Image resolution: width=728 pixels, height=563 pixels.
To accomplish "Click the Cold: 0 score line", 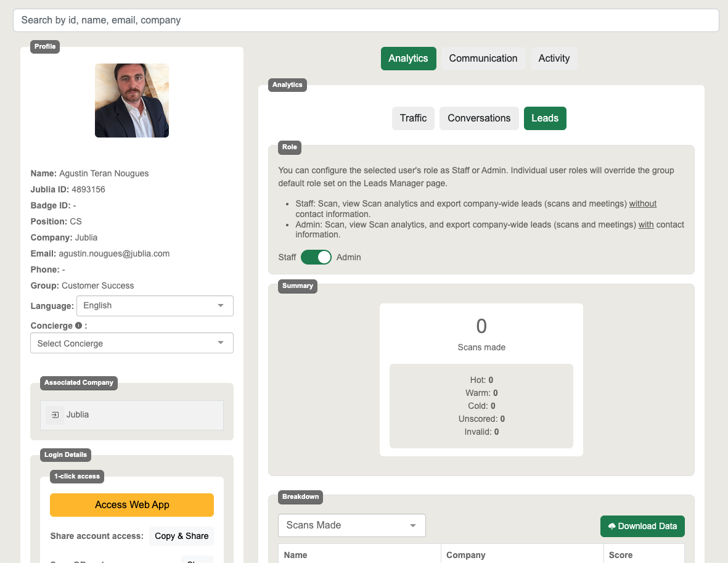I will (481, 406).
